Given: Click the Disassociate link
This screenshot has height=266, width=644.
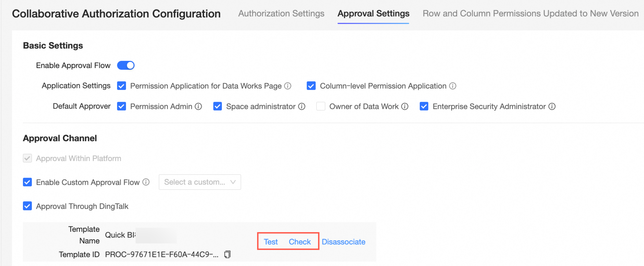Looking at the screenshot, I should pos(343,242).
